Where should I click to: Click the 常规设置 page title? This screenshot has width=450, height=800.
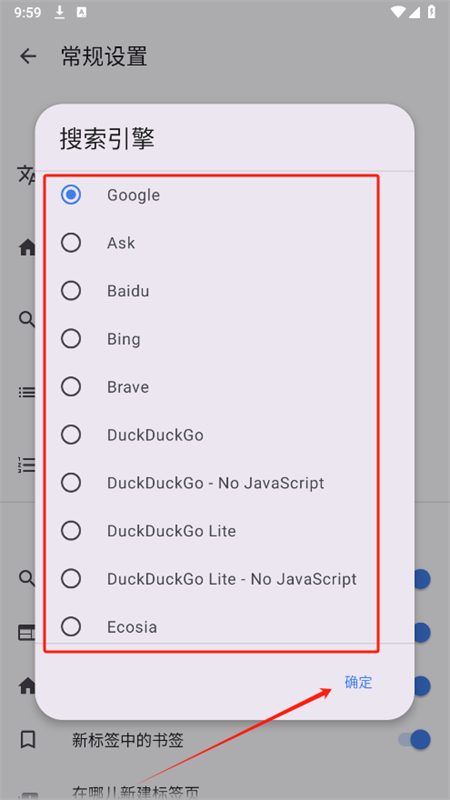pos(104,56)
